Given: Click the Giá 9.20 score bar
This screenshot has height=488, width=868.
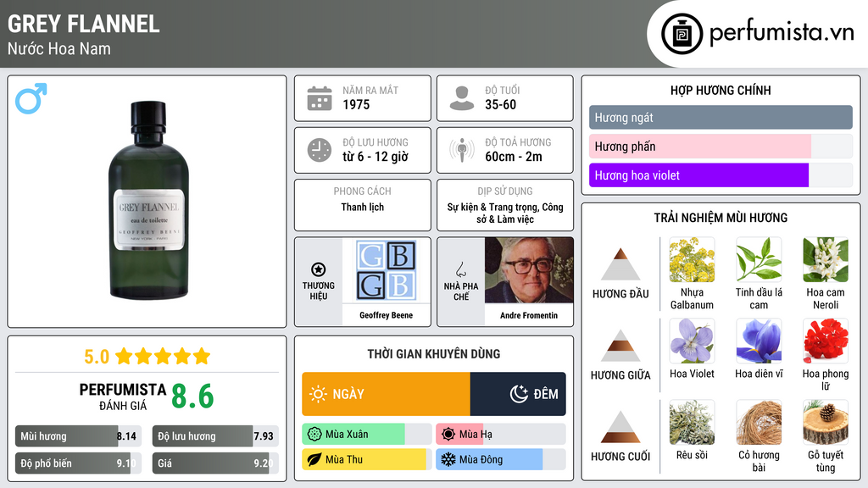Looking at the screenshot, I should click(215, 463).
